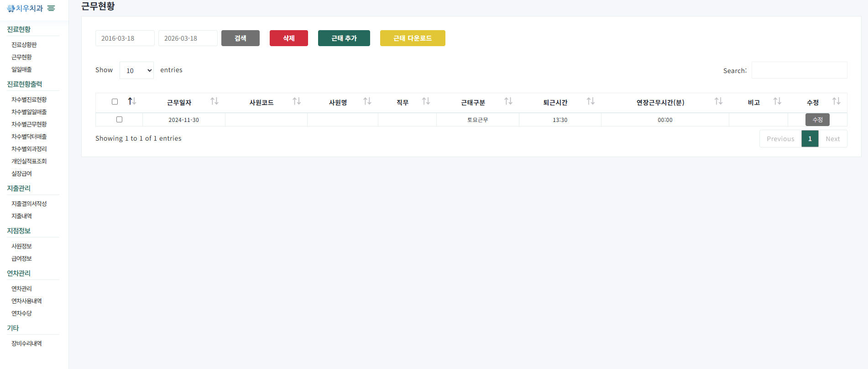Image resolution: width=868 pixels, height=369 pixels.
Task: Click the 진료현황출력 section heading
Action: (x=25, y=84)
